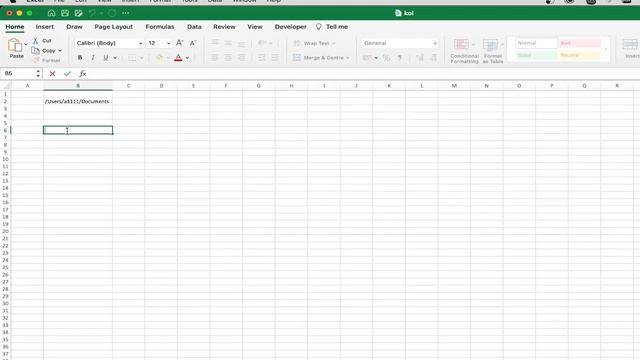
Task: Click the borders icon
Action: 132,58
